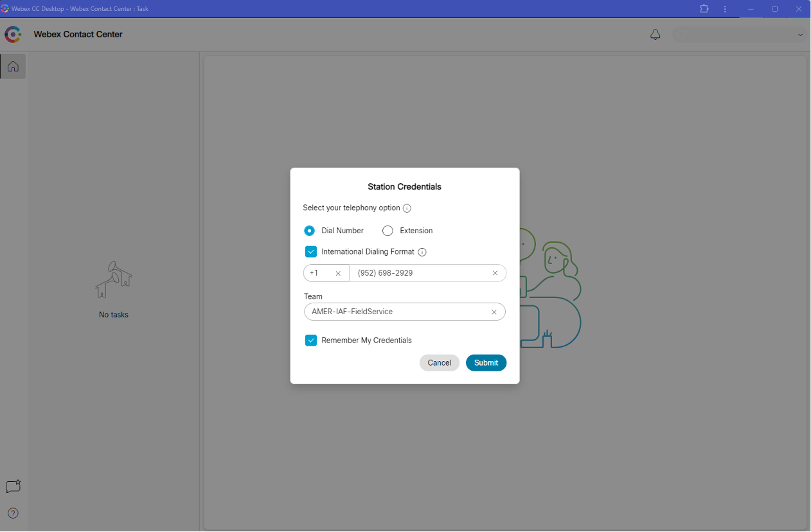The width and height of the screenshot is (811, 532).
Task: Select the Extension radio option
Action: (x=388, y=231)
